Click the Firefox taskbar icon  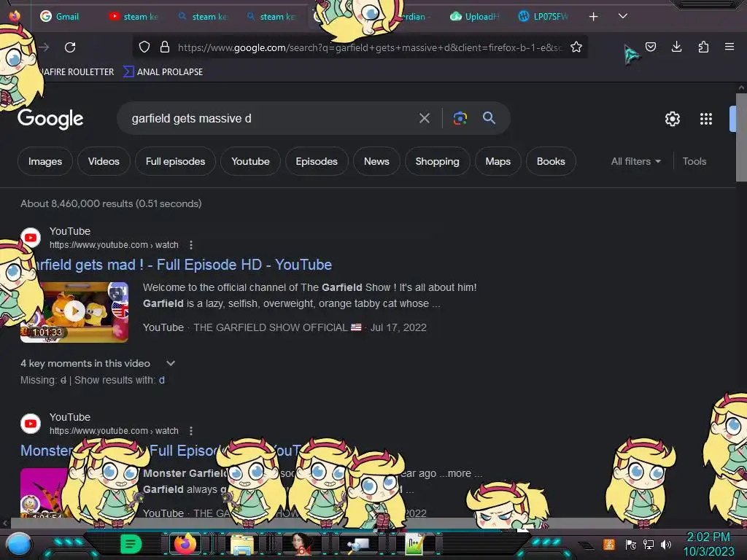[x=185, y=544]
